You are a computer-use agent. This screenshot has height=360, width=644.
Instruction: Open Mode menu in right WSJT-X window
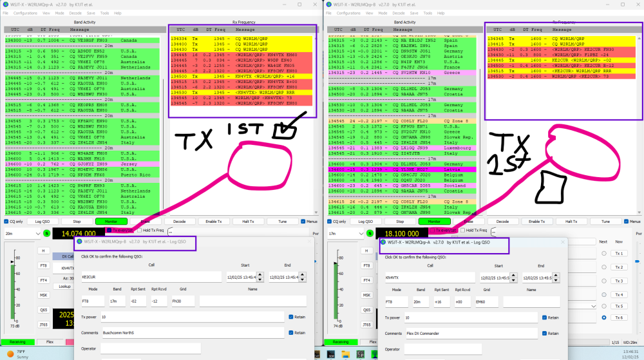383,13
